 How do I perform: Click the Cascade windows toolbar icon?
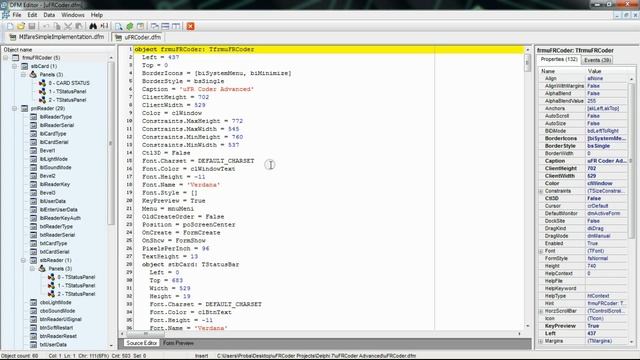(x=154, y=26)
